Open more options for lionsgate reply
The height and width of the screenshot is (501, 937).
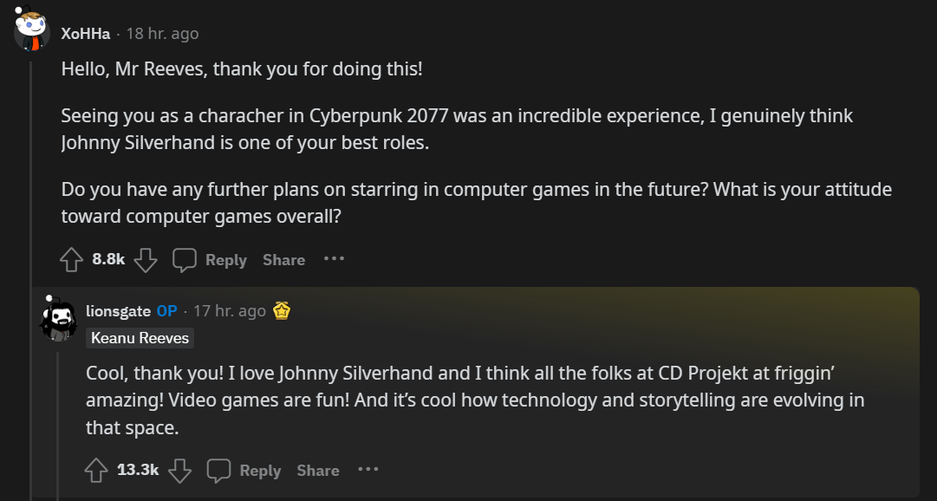click(x=368, y=469)
